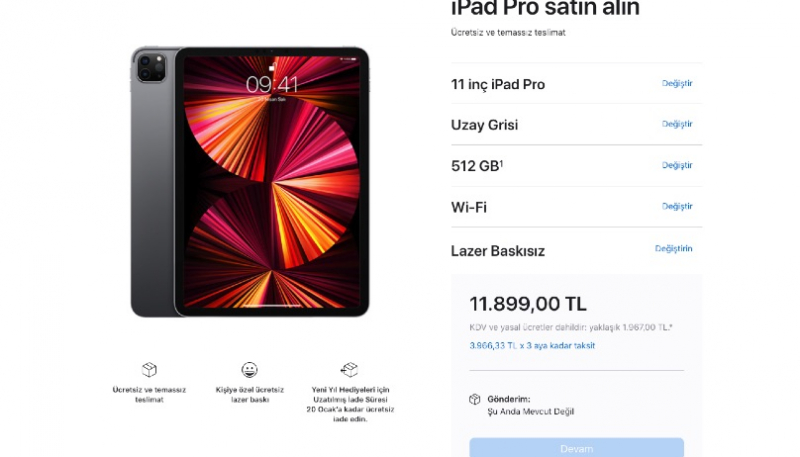Screen dimensions: 800x457
Task: Click the shipping box icon beside Gönderim
Action: coord(475,399)
